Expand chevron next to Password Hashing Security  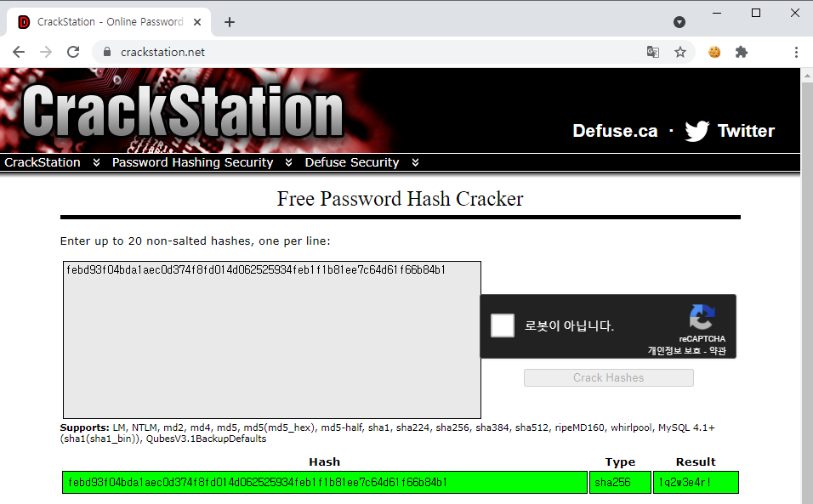tap(289, 162)
